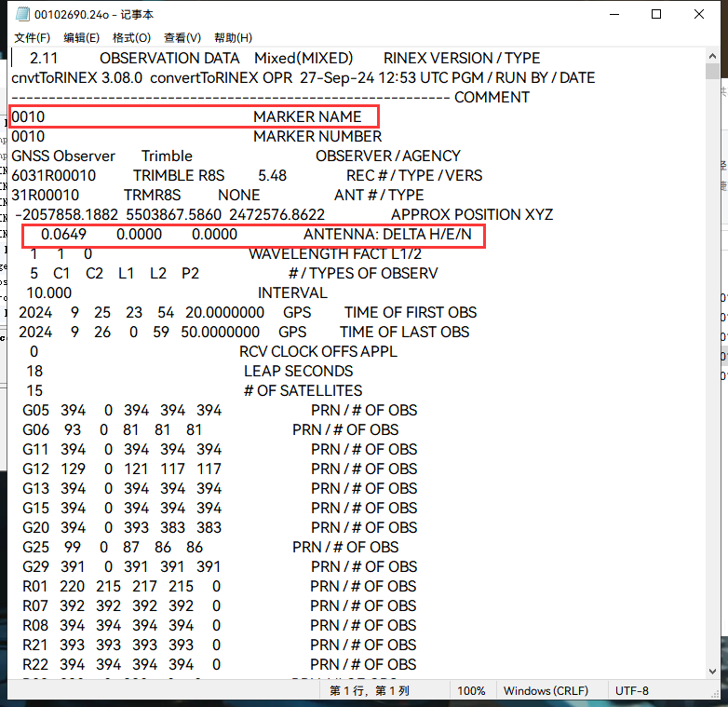Click the 第 1 行, 第 1 列 status entry

pyautogui.click(x=369, y=691)
